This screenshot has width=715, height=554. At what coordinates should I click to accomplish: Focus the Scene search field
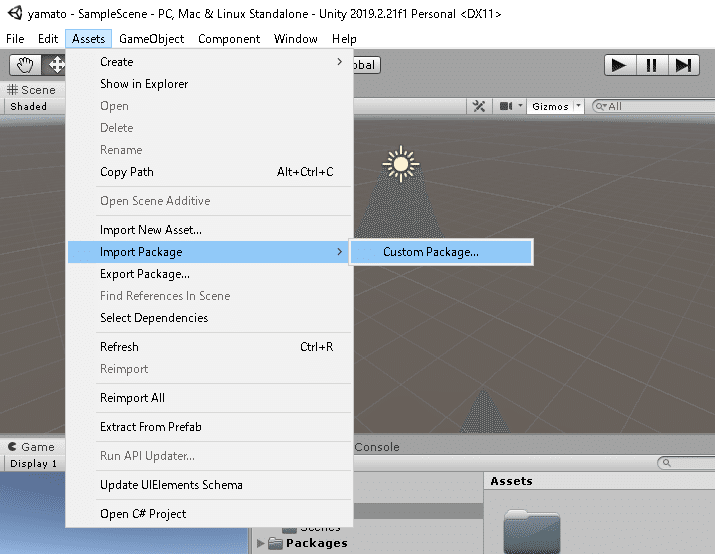[654, 106]
